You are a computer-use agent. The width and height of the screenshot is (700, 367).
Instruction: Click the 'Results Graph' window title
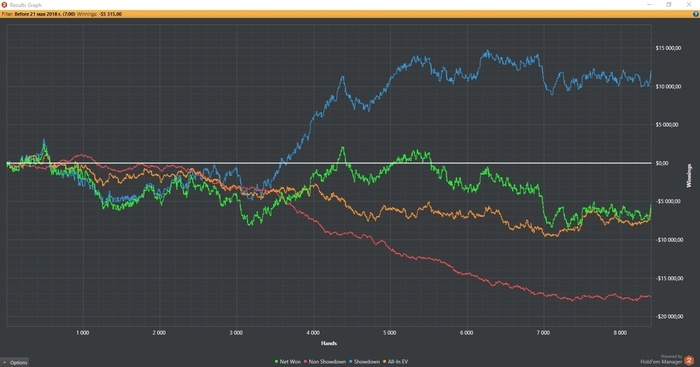coord(26,5)
